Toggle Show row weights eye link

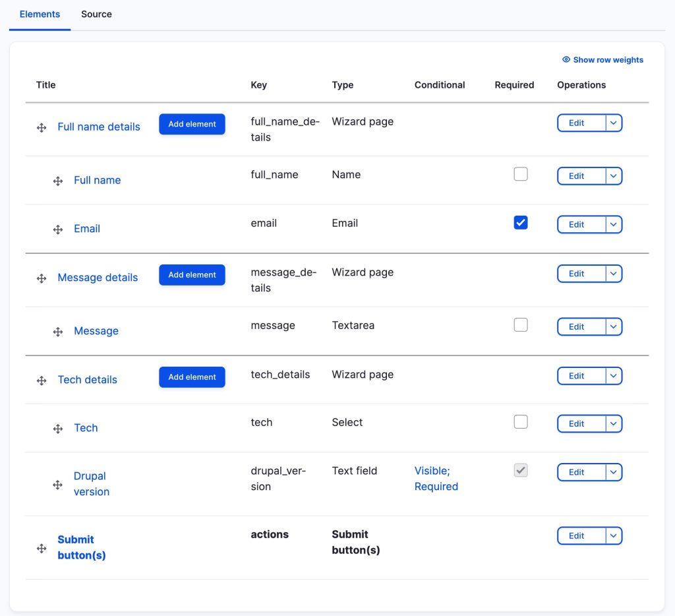pos(602,60)
